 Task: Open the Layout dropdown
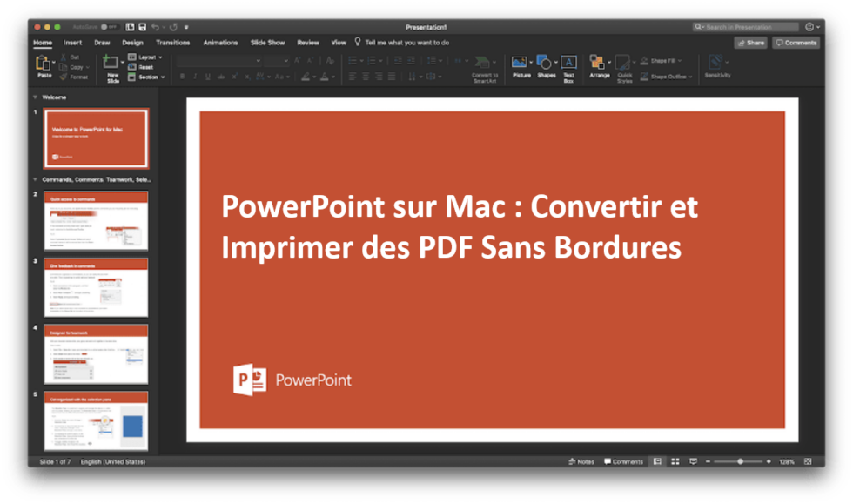[x=145, y=57]
